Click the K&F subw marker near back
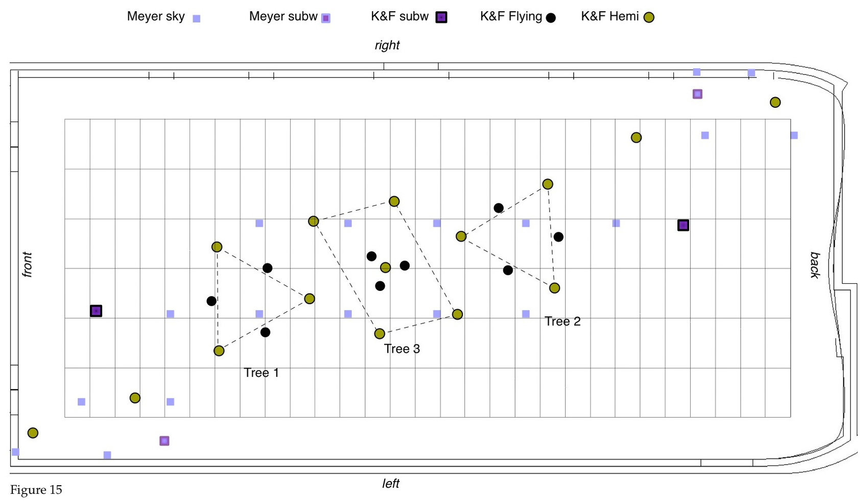Screen dimensions: 868x502 pyautogui.click(x=683, y=225)
